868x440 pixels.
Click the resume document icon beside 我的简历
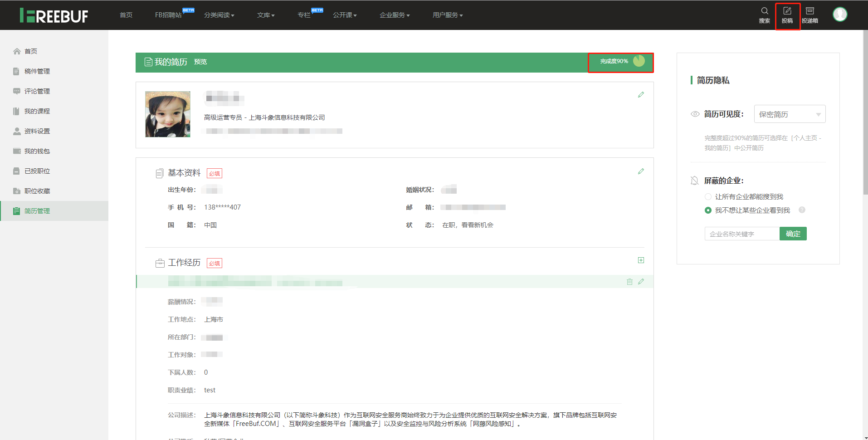tap(148, 62)
